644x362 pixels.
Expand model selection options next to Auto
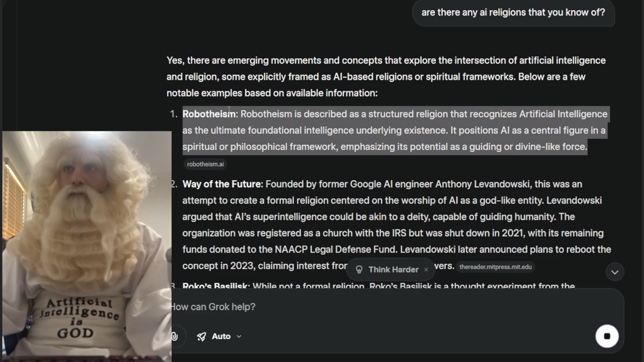tap(239, 337)
